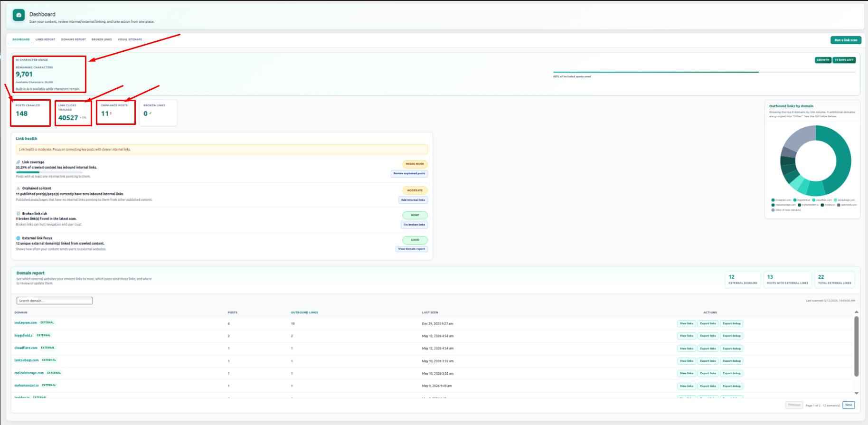Click the Link Clicks Tracked 40527 value

tap(68, 118)
